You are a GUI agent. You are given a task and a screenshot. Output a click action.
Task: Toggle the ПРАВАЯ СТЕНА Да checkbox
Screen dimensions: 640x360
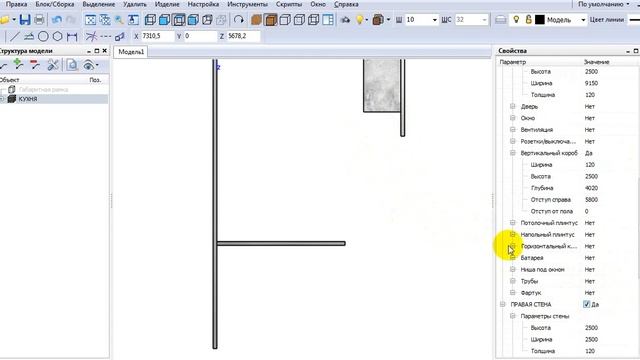[x=587, y=304]
